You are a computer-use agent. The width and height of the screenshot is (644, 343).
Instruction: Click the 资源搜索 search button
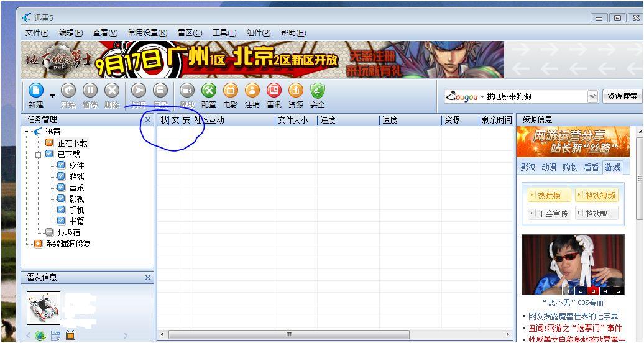click(x=622, y=96)
